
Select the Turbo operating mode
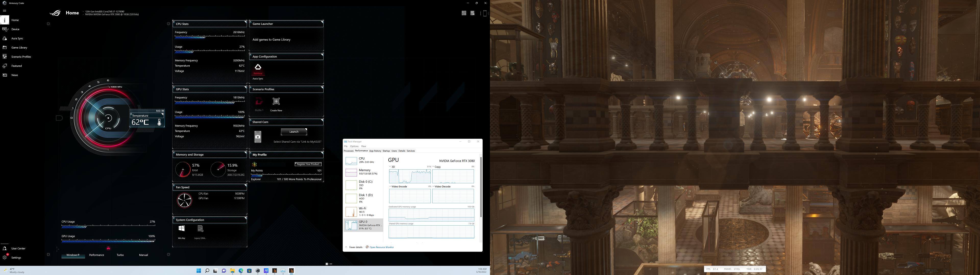pos(120,255)
